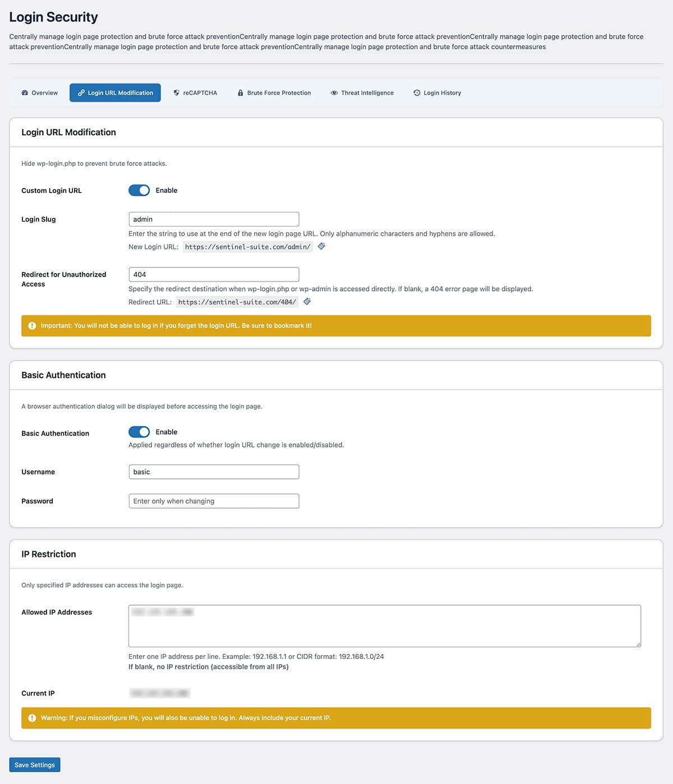Screen dimensions: 673x784
Task: Click the warning icon in bookmark notice
Action: [x=32, y=326]
